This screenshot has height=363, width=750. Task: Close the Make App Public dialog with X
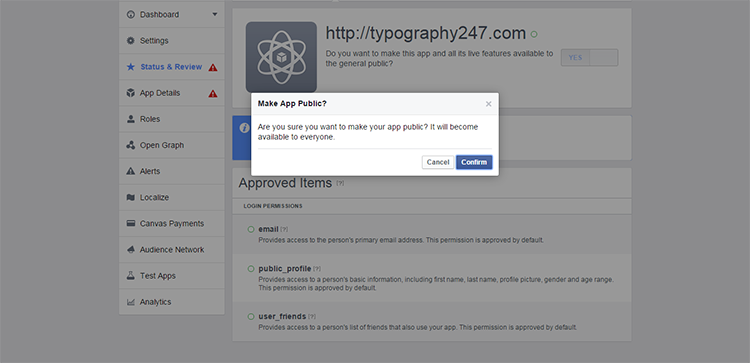(x=488, y=104)
